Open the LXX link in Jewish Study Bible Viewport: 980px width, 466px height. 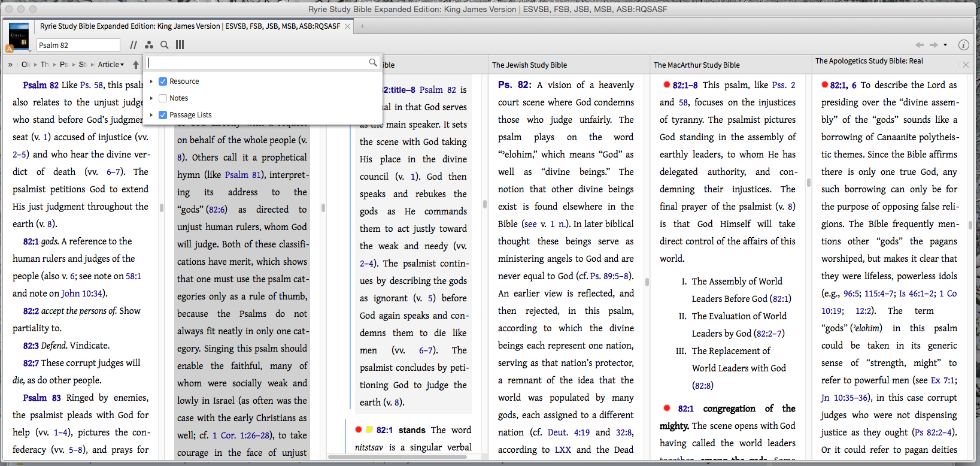[563, 450]
